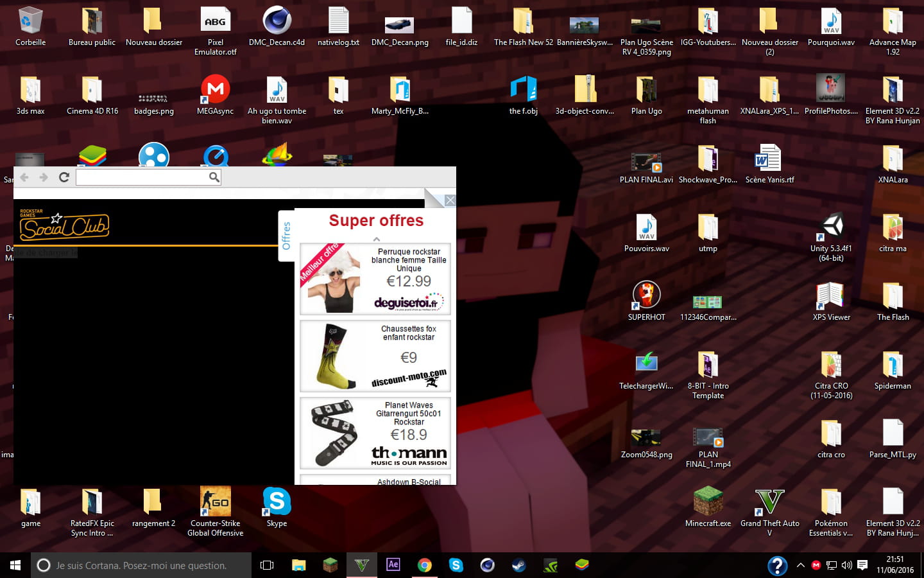Open PLAN FINAL_1.mp4 video
The width and height of the screenshot is (924, 578).
[708, 448]
